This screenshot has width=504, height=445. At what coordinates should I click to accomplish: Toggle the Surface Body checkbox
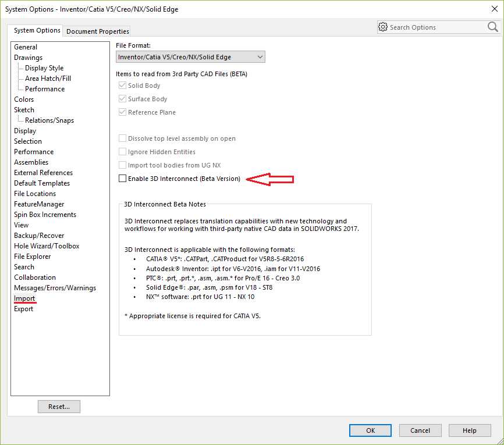122,99
